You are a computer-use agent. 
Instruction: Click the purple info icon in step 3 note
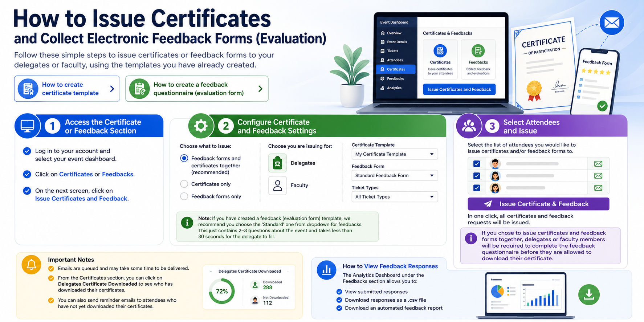click(x=471, y=239)
